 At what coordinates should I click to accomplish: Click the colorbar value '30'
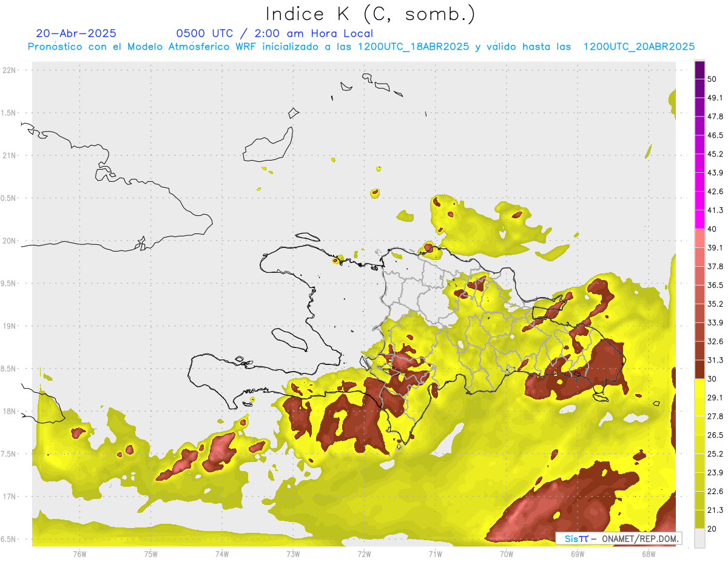pos(712,379)
